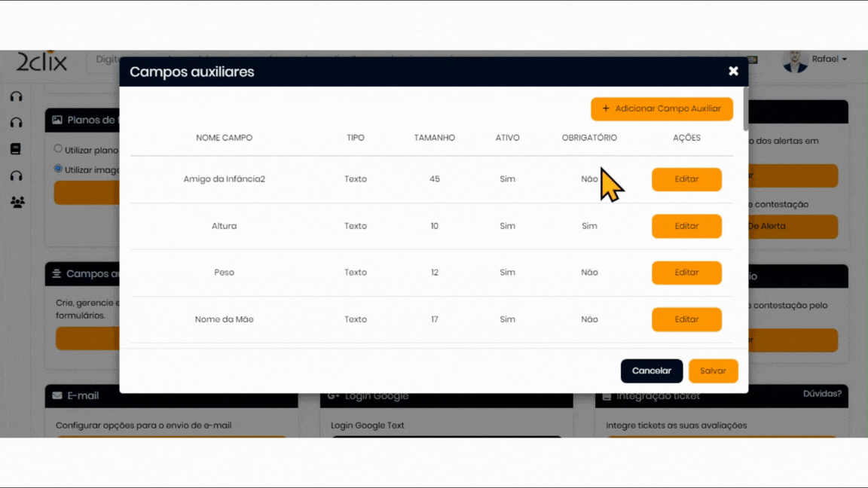
Task: Click Adicionar Campo Auxiliar button
Action: click(662, 108)
